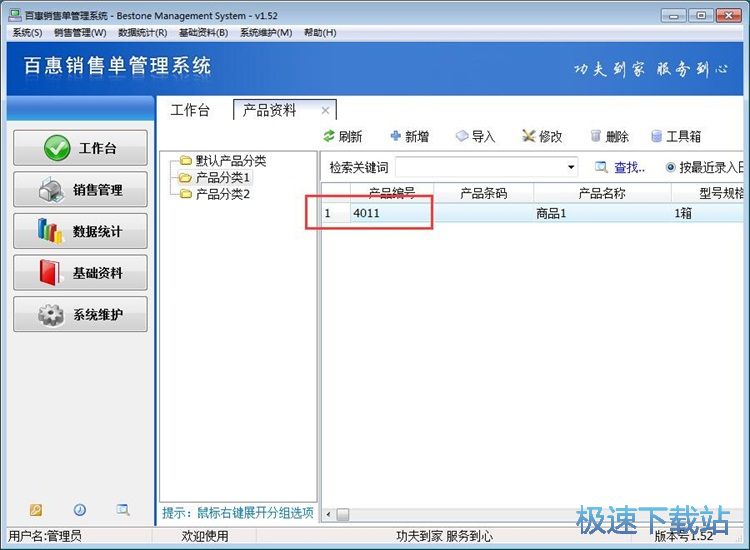Click the refresh (刷新) toolbar icon

[x=329, y=136]
